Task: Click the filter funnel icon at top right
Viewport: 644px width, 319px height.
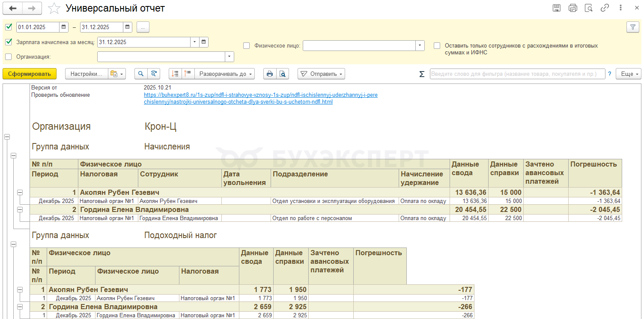Action: (x=632, y=27)
